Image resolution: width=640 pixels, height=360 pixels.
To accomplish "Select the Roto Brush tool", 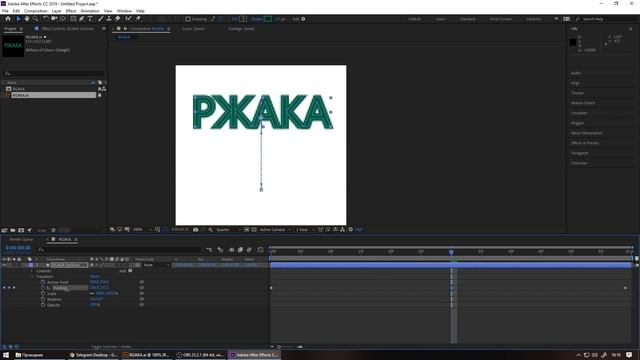I will point(129,19).
